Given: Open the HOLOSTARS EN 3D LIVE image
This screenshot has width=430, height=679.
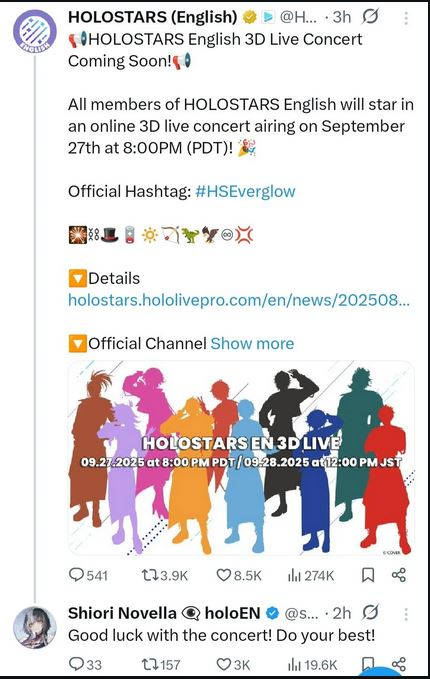Looking at the screenshot, I should [x=241, y=458].
